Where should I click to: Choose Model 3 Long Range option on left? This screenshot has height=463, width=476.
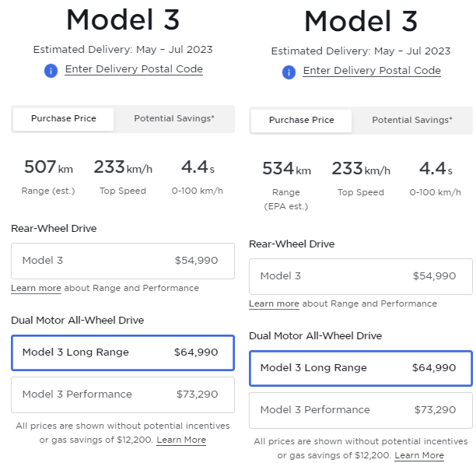[x=123, y=353]
